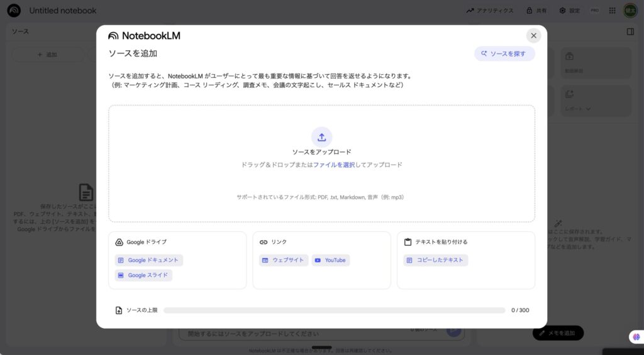Toggle the side panel collapse icon
The width and height of the screenshot is (644, 355).
pos(630,31)
